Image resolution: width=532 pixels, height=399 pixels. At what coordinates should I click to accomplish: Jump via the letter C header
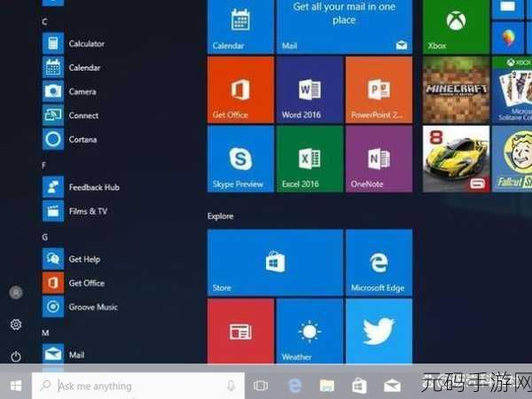(44, 21)
